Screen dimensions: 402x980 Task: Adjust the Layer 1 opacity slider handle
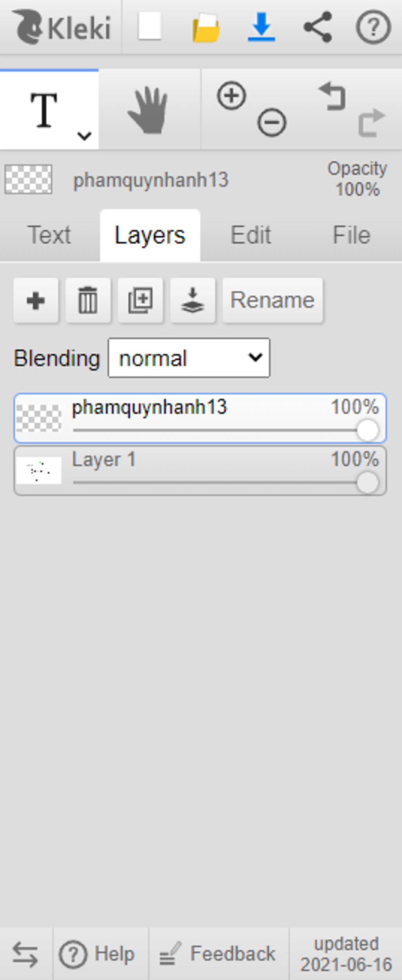367,483
